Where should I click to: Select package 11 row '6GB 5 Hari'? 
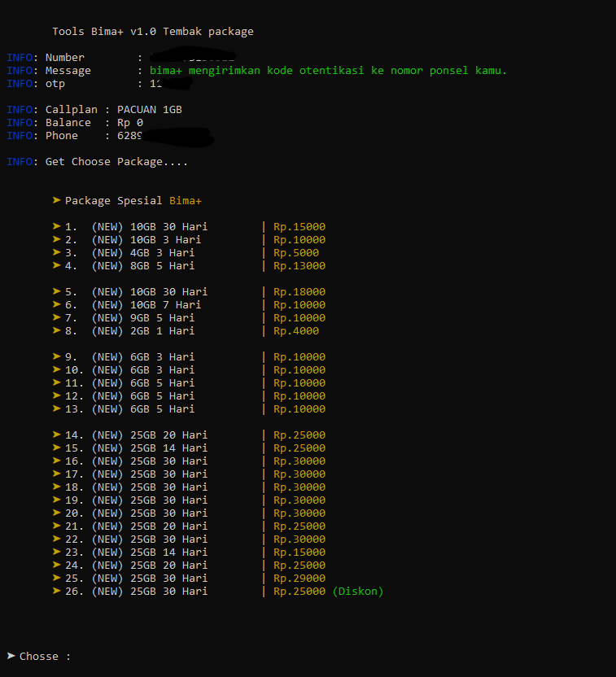189,383
